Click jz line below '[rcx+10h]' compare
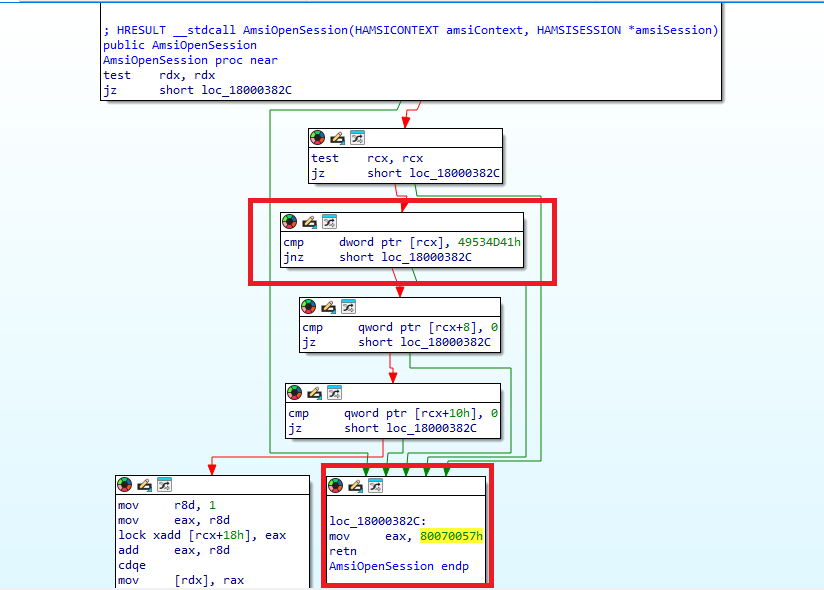824x590 pixels. [383, 428]
